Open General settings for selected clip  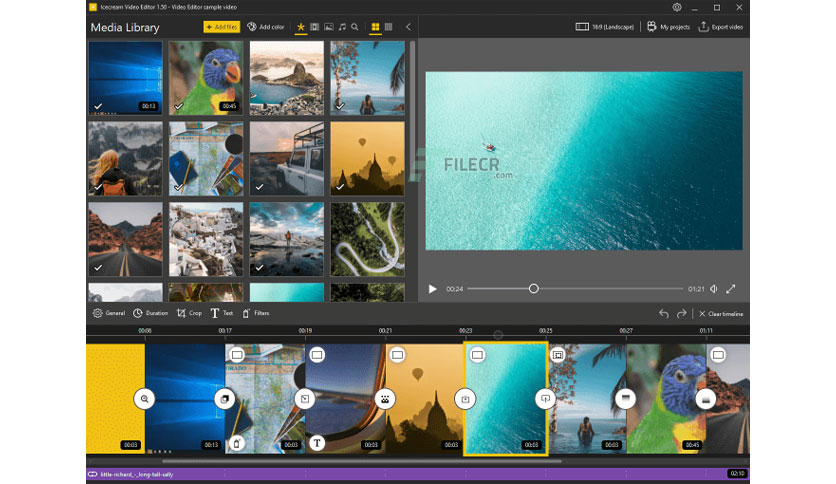[109, 313]
